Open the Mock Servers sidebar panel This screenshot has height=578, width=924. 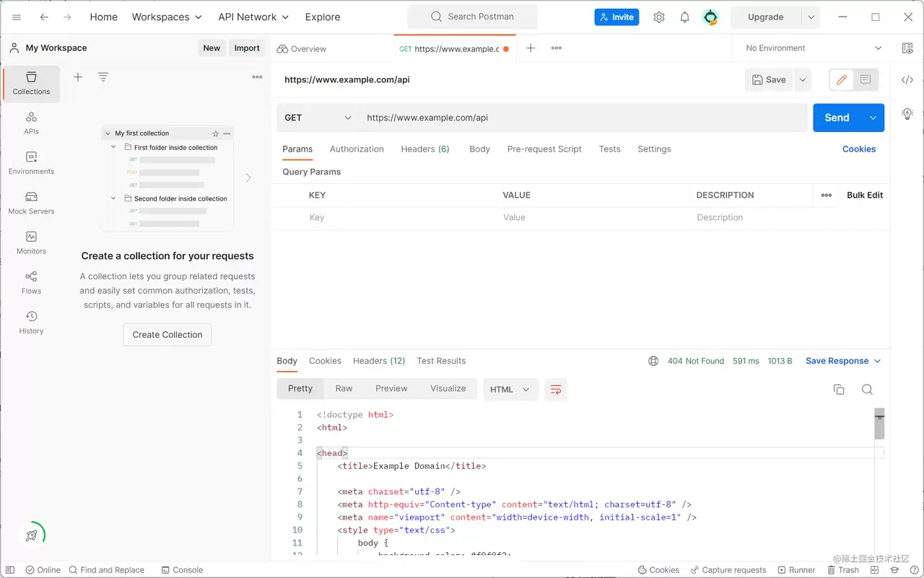(x=31, y=203)
